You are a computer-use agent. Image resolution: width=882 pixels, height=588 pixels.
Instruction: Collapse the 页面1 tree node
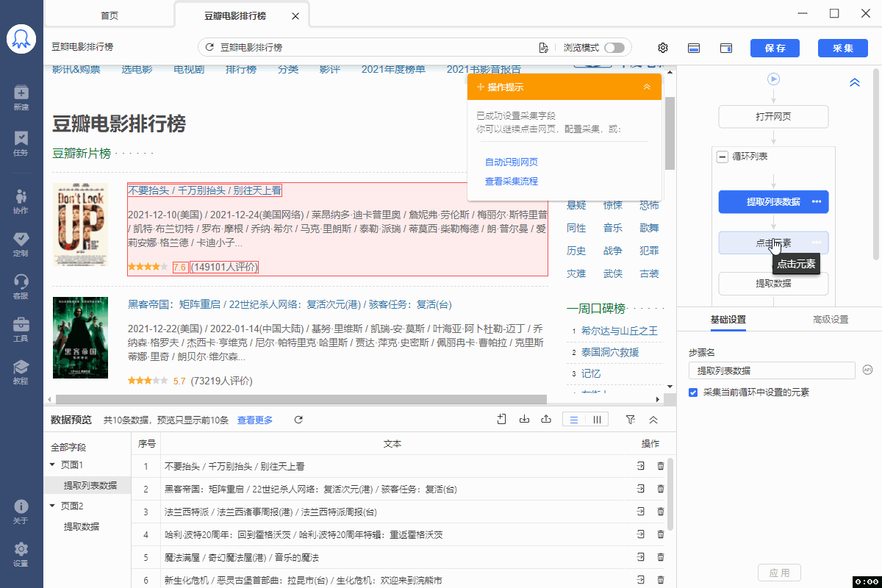[52, 465]
